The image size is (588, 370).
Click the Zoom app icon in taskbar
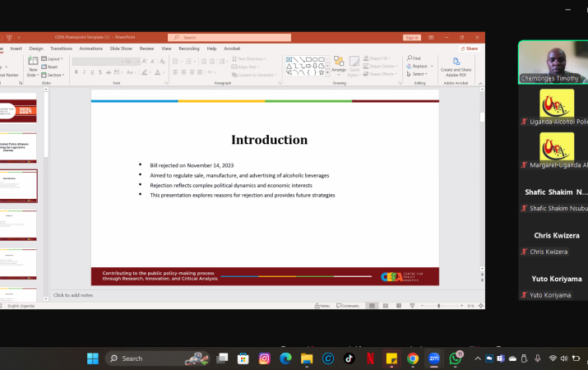pyautogui.click(x=433, y=358)
